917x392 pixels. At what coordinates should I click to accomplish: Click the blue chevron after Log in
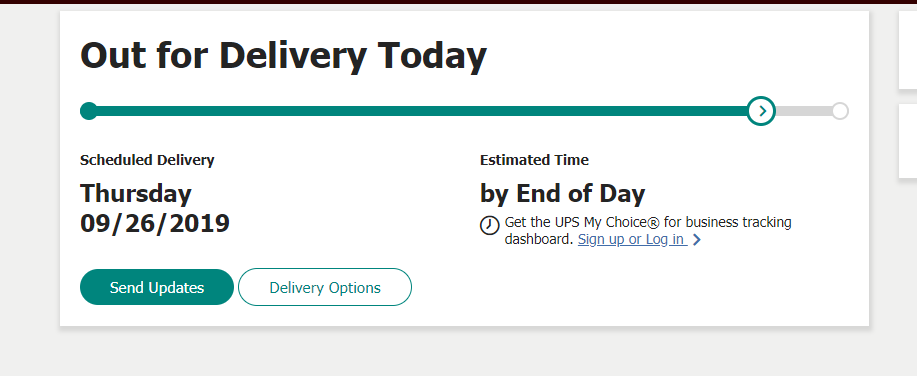point(696,240)
